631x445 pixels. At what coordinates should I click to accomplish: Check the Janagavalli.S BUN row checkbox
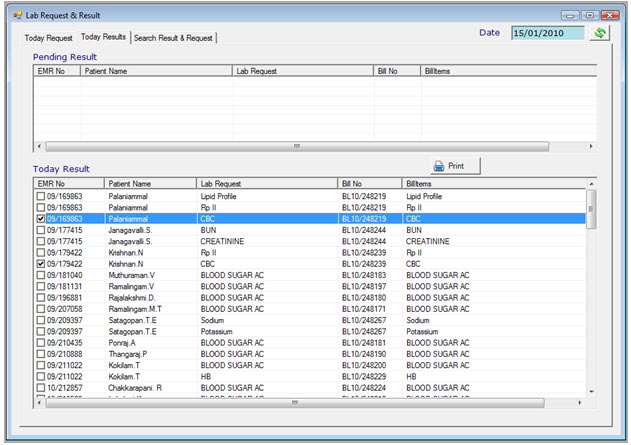(41, 230)
